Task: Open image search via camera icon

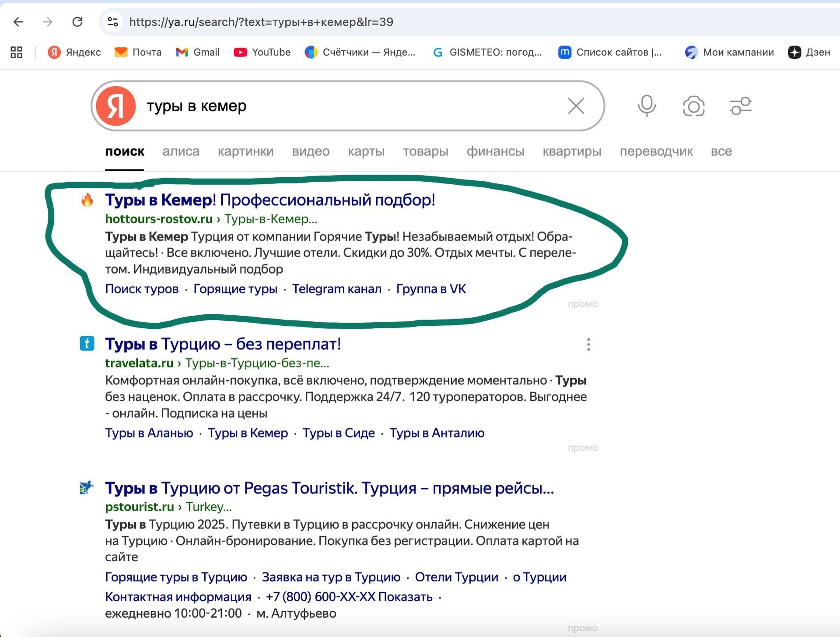Action: point(693,106)
